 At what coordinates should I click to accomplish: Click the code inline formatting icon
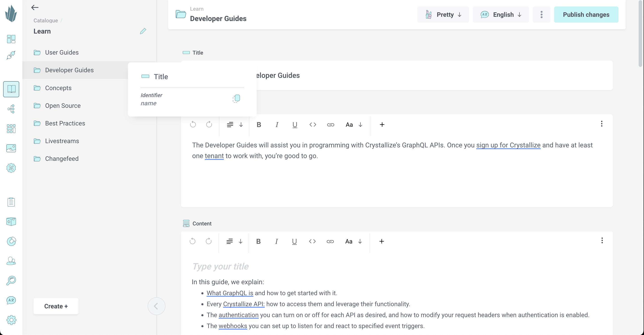pyautogui.click(x=312, y=125)
